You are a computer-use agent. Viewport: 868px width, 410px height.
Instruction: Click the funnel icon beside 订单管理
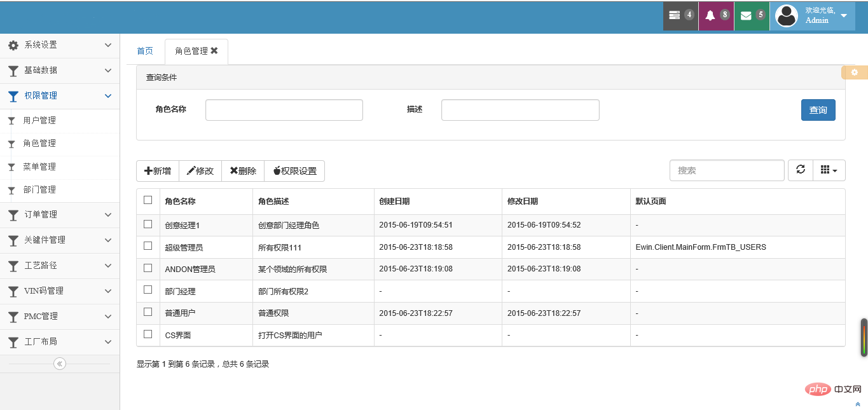tap(13, 215)
